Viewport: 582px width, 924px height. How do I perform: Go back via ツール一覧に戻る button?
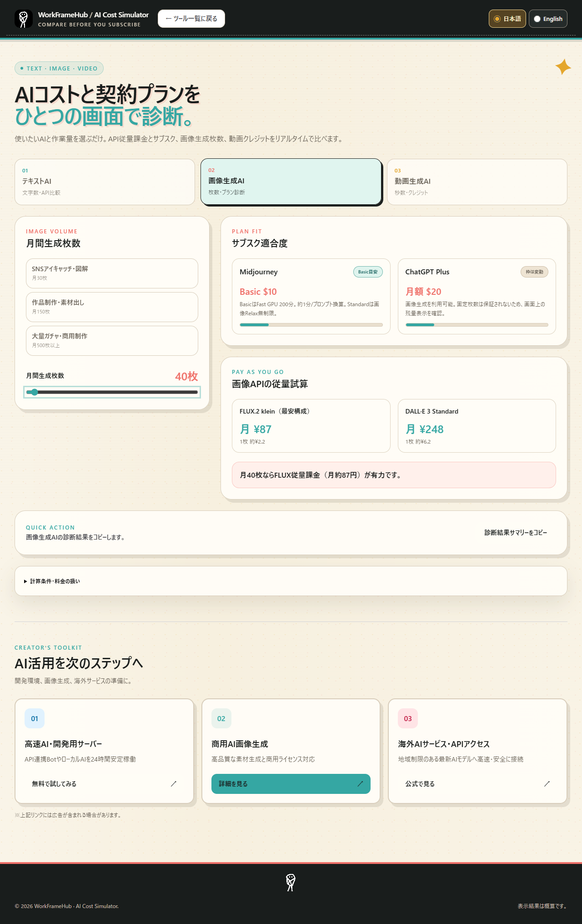(191, 19)
